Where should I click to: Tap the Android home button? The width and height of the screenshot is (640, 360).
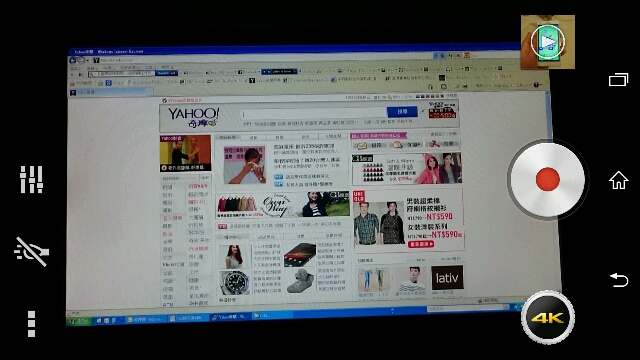(618, 180)
